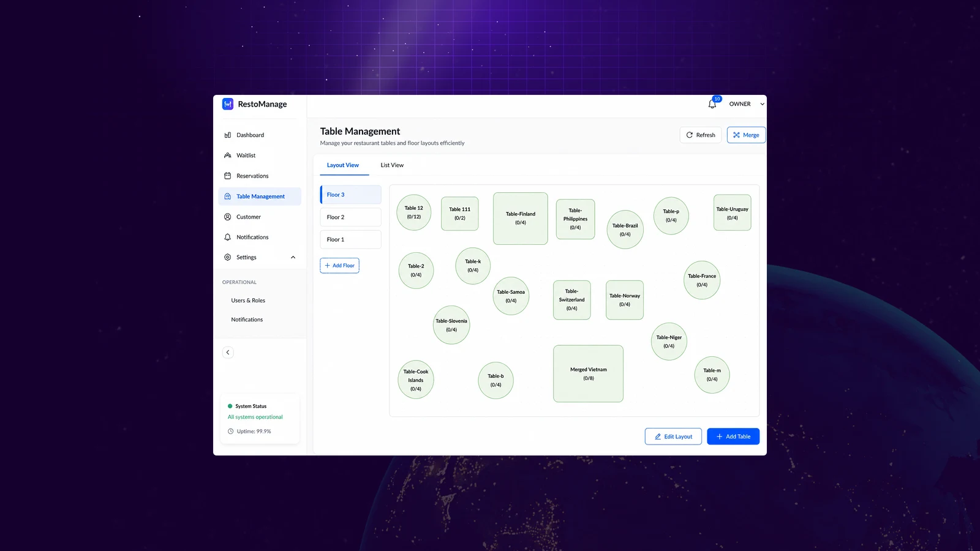Switch to the Layout View tab
Image resolution: width=980 pixels, height=551 pixels.
pos(343,165)
